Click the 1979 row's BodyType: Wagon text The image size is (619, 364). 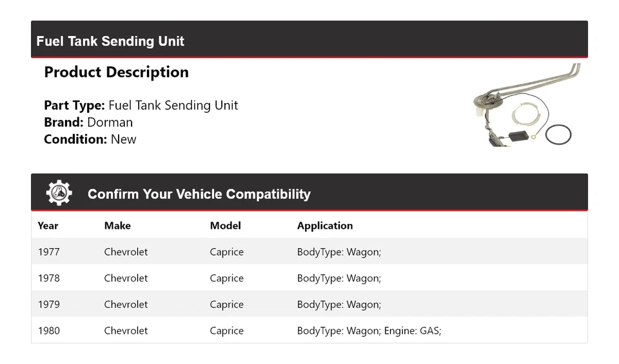click(339, 305)
